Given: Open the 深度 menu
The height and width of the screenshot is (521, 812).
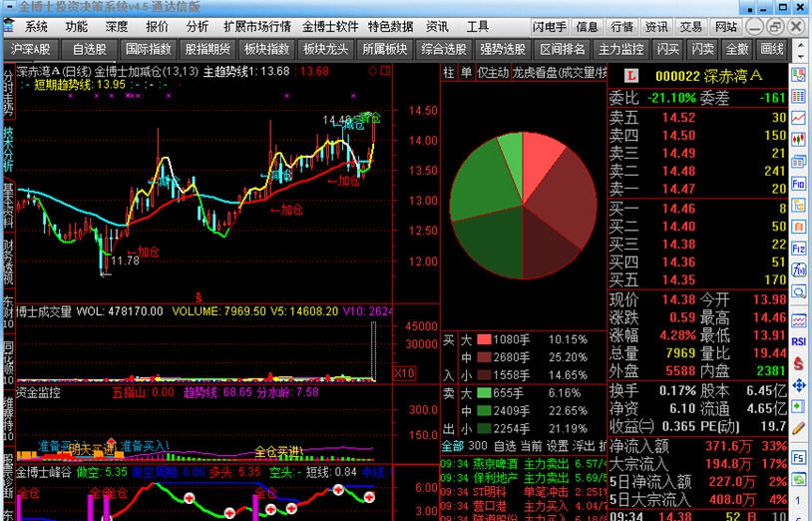Looking at the screenshot, I should [117, 26].
